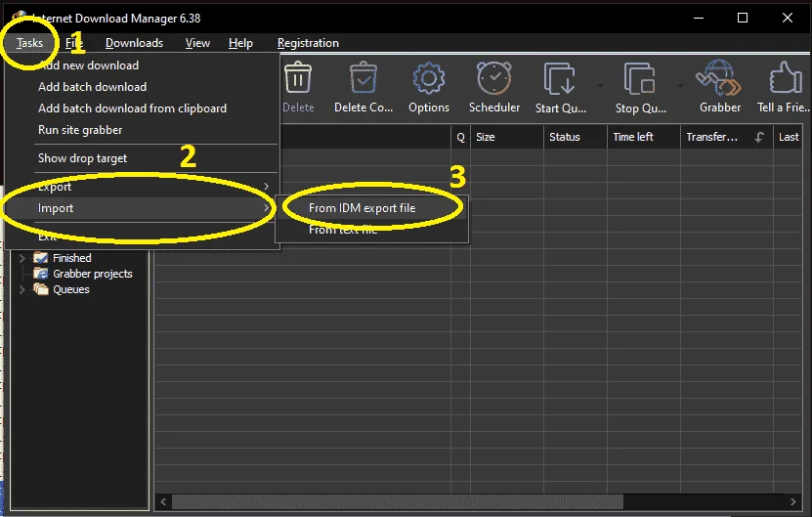Open the Tasks menu

pos(29,43)
